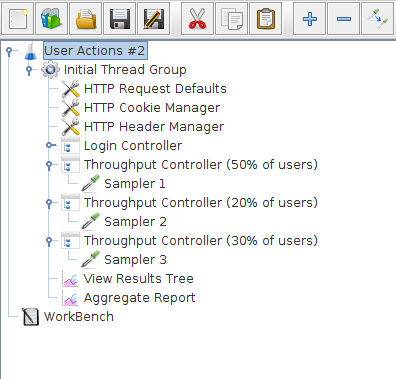The image size is (396, 379).
Task: Click the Login Controller icon
Action: (70, 146)
